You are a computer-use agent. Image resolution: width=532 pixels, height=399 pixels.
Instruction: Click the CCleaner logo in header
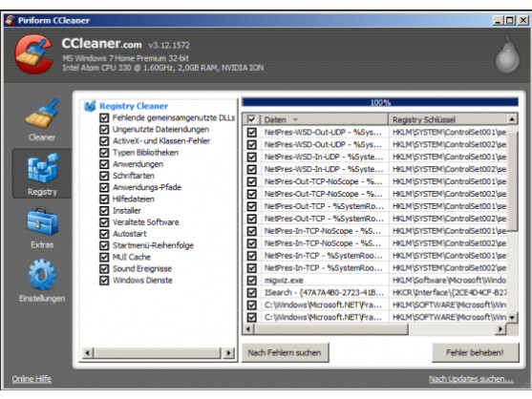34,54
